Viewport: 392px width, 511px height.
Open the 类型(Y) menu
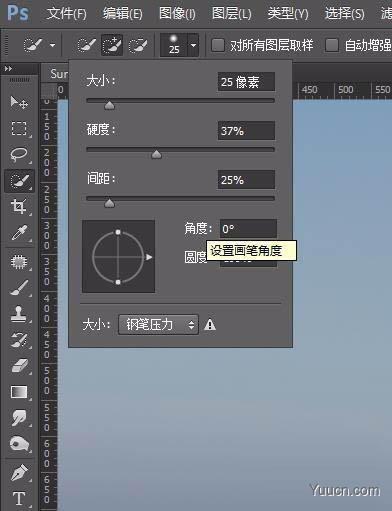pos(288,14)
